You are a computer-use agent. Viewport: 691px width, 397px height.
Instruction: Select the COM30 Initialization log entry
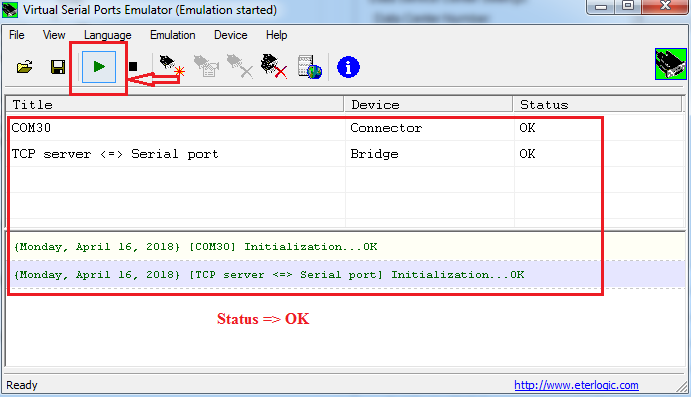coord(346,246)
